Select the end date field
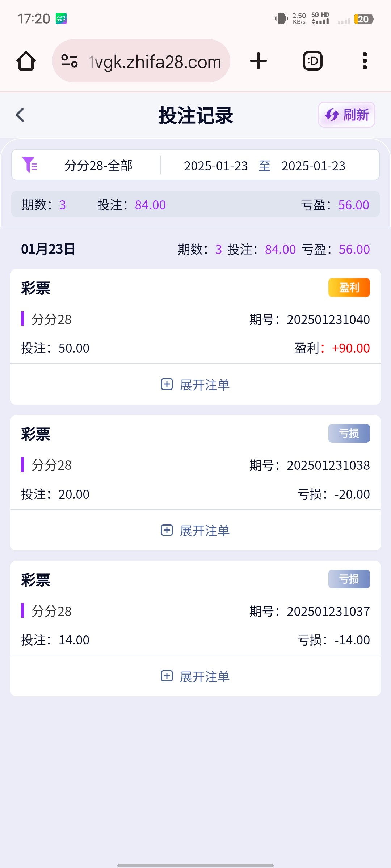Screen dimensions: 391x868 point(313,166)
